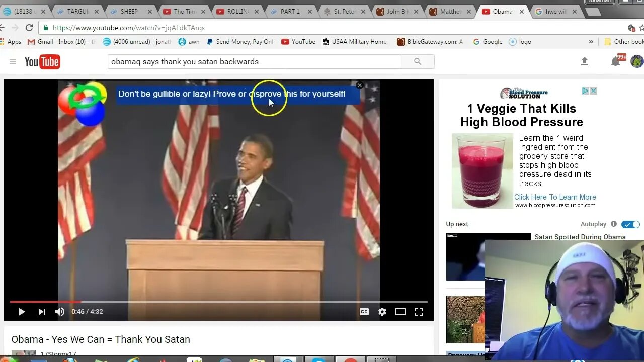Close the SHEEP tab
The width and height of the screenshot is (644, 362).
[x=149, y=12]
